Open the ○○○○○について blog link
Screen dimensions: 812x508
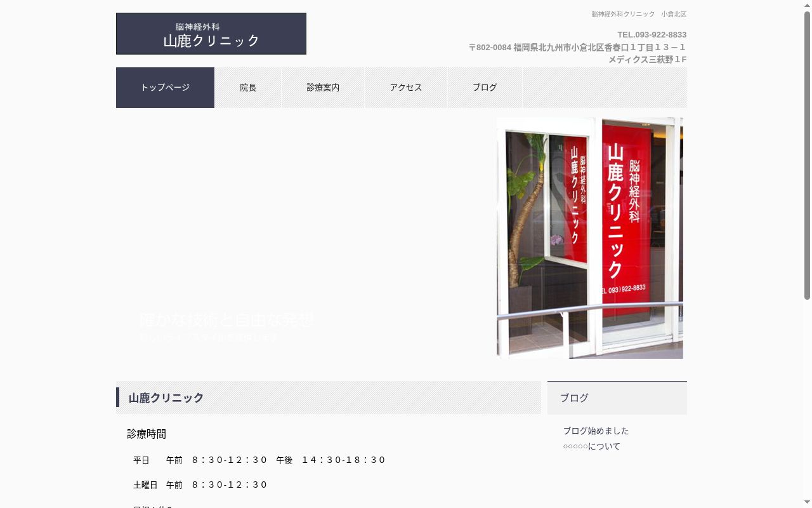[592, 446]
